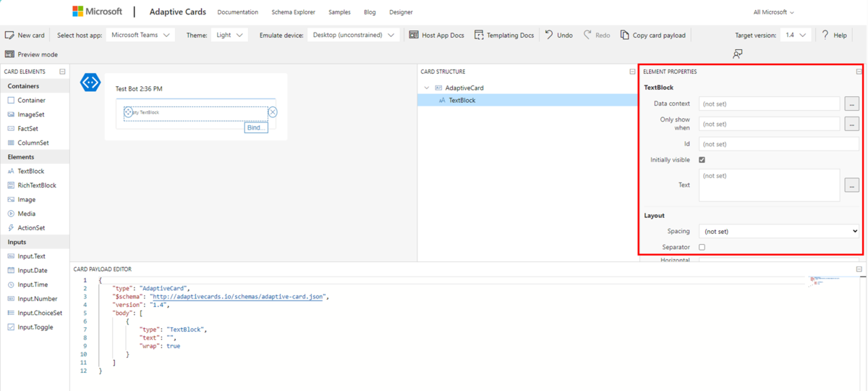This screenshot has height=391, width=868.
Task: Select RichTextBlock element in toolbox
Action: coord(35,185)
